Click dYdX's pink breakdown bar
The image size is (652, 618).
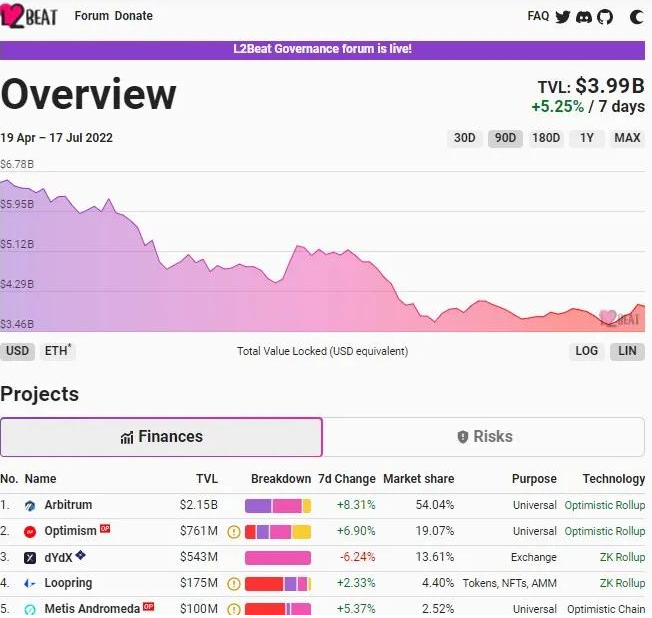pos(278,558)
